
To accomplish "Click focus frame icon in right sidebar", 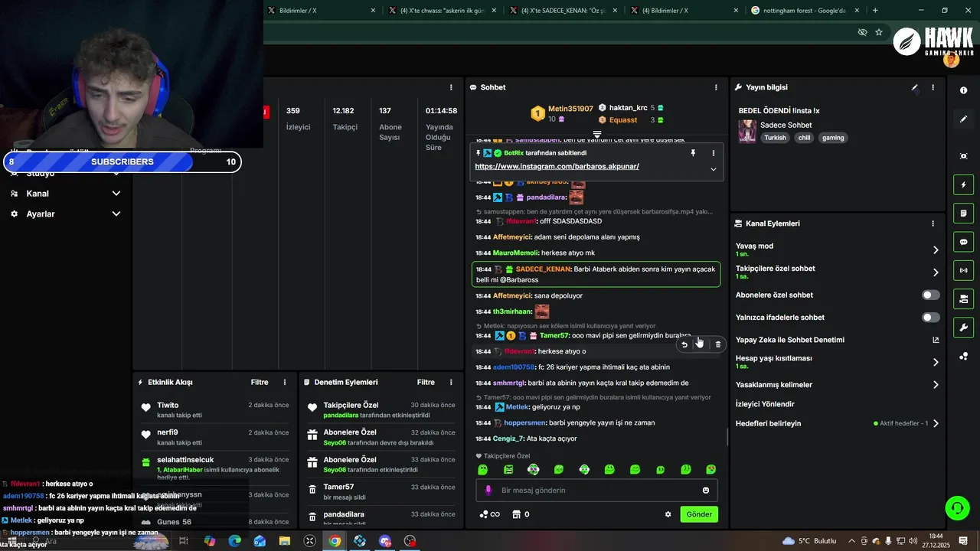I will pos(963,156).
